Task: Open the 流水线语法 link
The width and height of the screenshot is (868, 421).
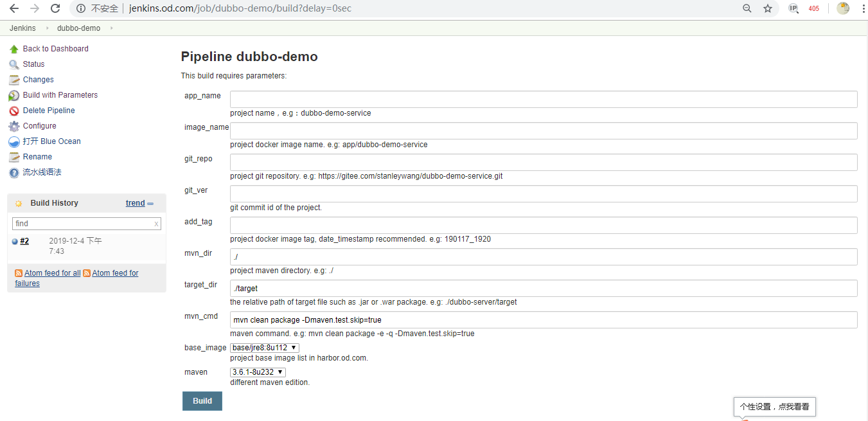Action: 42,172
